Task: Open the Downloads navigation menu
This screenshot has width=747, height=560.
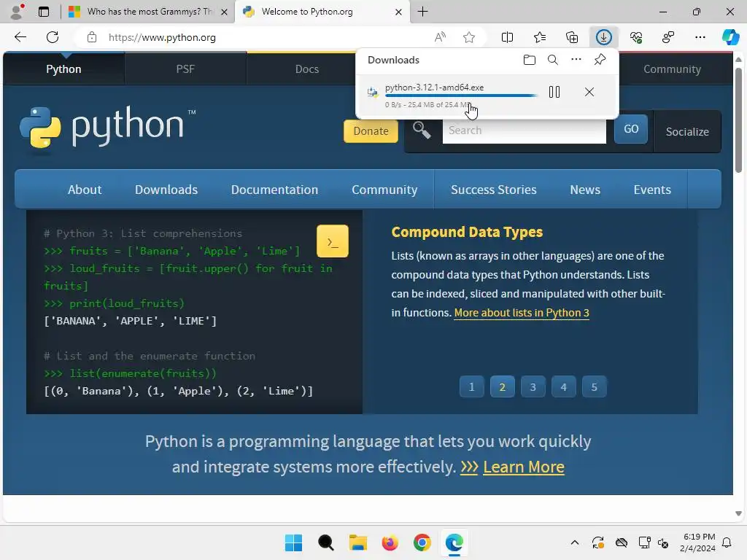Action: [166, 190]
